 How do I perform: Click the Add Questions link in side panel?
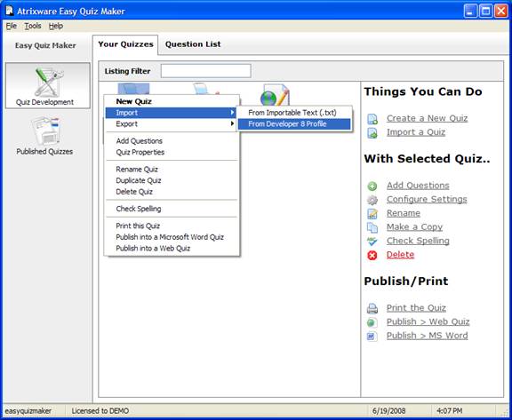point(418,186)
